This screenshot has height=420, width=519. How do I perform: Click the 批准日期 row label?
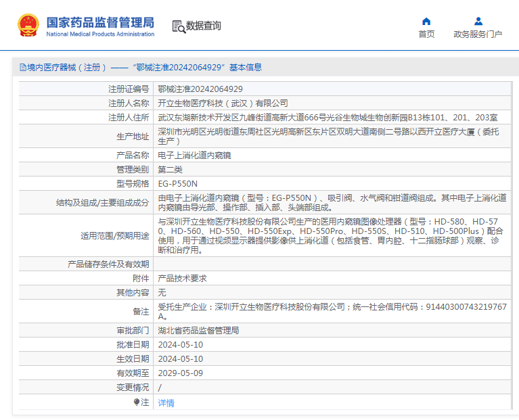(133, 345)
